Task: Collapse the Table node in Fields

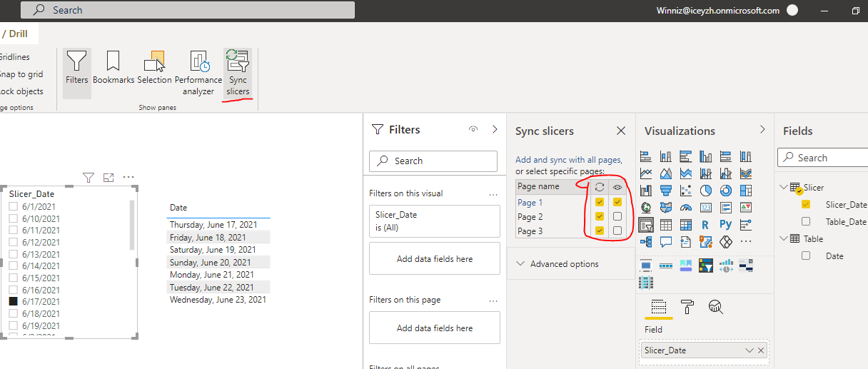Action: (x=784, y=239)
